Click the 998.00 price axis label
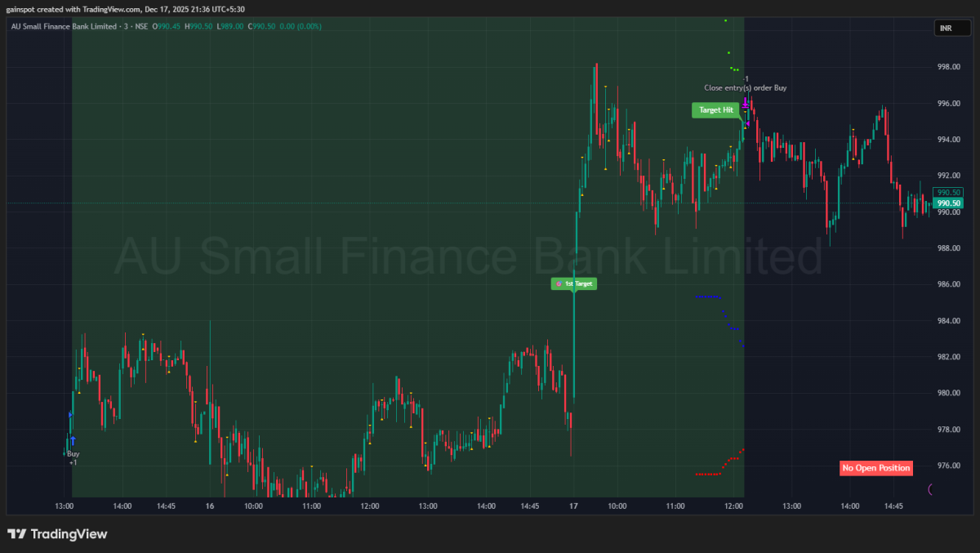The image size is (980, 553). pyautogui.click(x=948, y=67)
